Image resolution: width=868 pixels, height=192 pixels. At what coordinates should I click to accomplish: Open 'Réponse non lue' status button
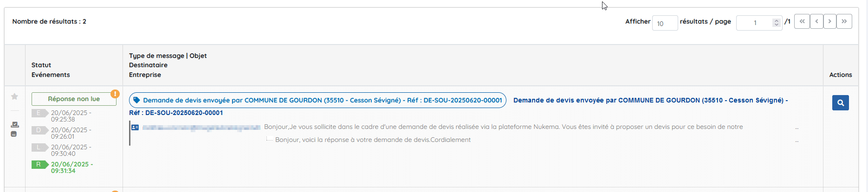pos(74,99)
